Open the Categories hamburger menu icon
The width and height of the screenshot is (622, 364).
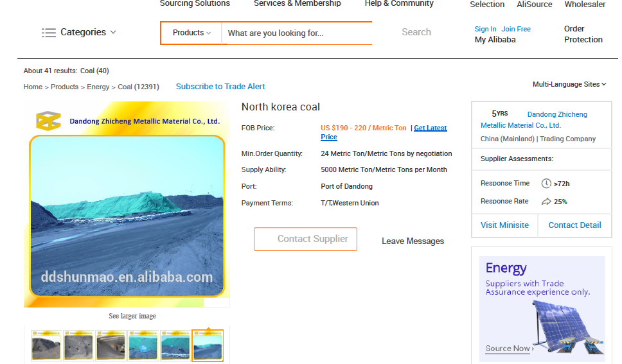pyautogui.click(x=49, y=33)
